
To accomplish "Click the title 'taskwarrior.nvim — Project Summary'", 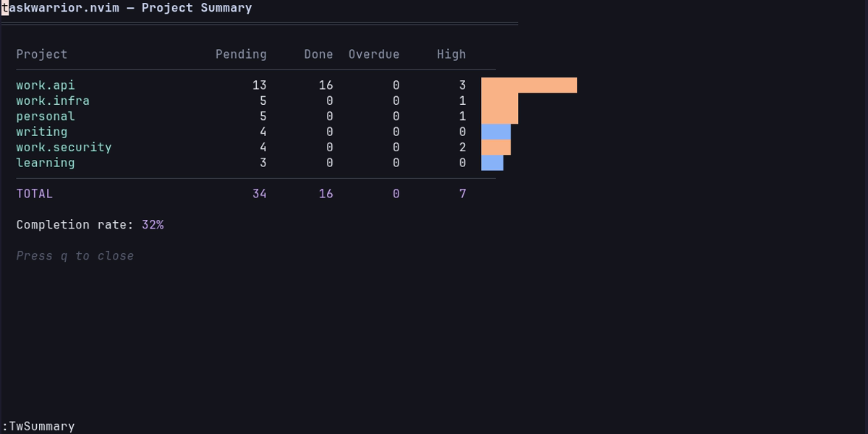I will [127, 8].
